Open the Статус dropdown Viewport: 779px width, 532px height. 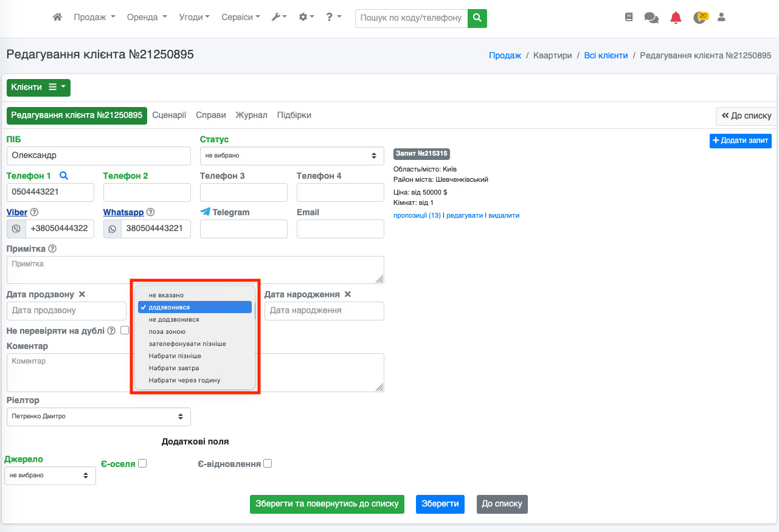coord(292,156)
